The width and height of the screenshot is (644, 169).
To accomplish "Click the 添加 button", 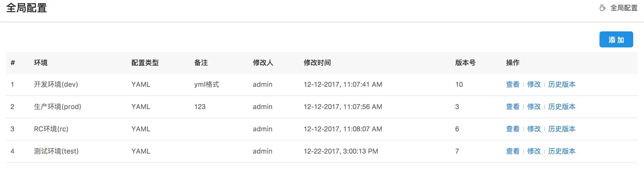I will (x=616, y=40).
